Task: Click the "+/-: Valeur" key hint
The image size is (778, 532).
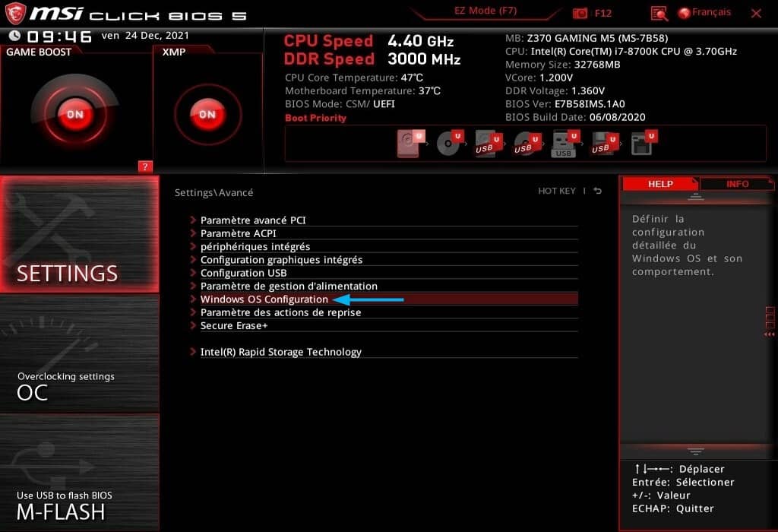Action: pos(661,496)
